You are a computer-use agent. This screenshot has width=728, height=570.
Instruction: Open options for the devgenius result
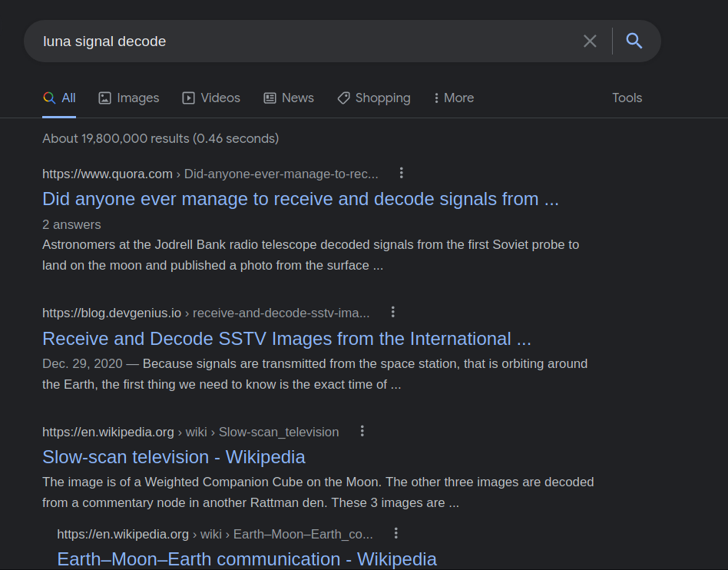[392, 312]
